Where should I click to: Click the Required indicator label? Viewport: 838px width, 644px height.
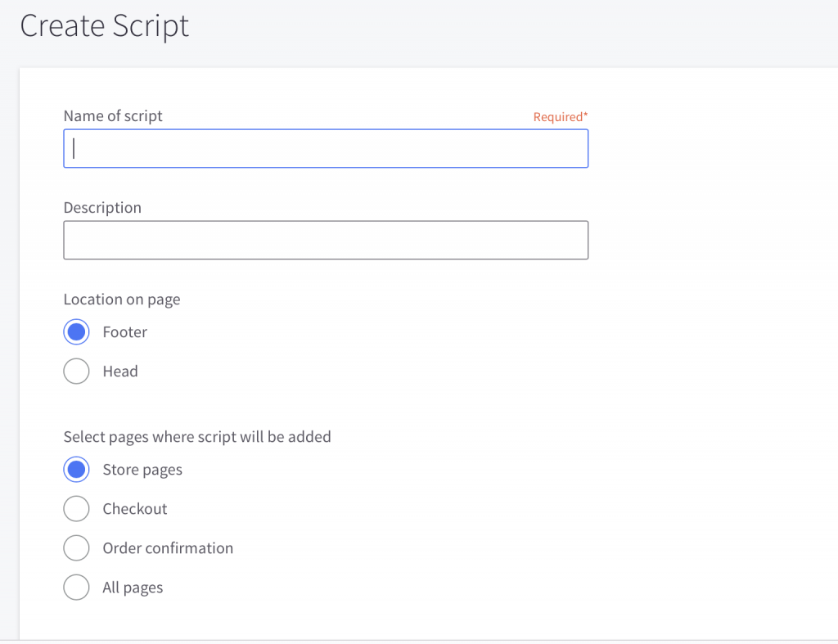tap(561, 116)
